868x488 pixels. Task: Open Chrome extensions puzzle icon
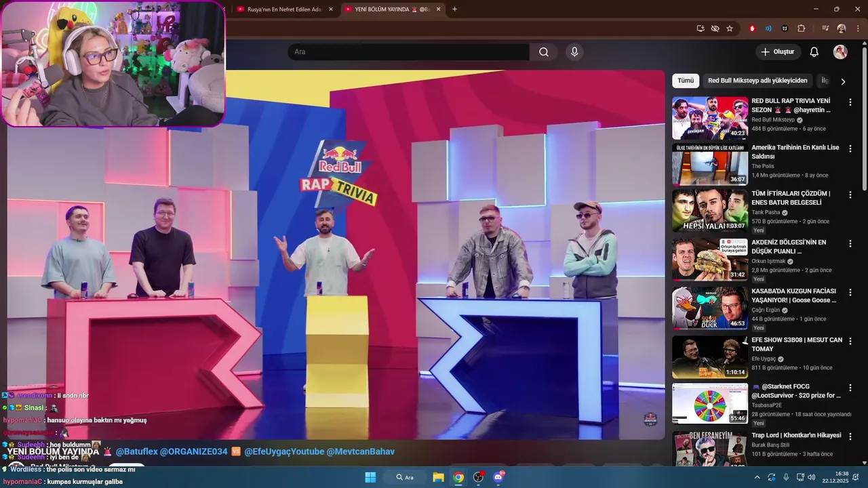[802, 28]
